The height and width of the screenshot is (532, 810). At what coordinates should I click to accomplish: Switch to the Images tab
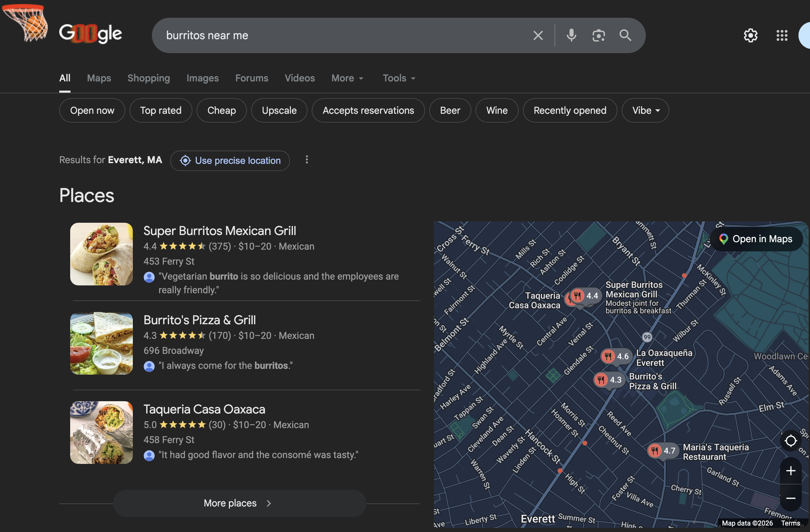[202, 78]
